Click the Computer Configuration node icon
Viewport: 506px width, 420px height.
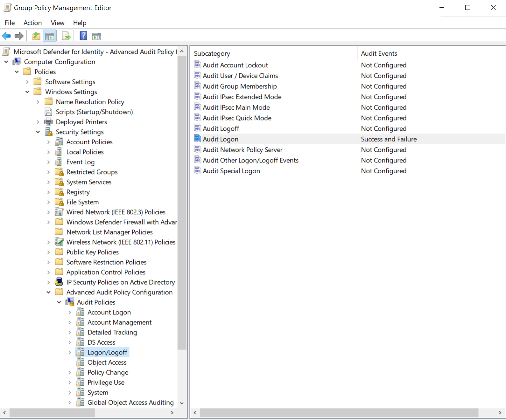(x=17, y=62)
